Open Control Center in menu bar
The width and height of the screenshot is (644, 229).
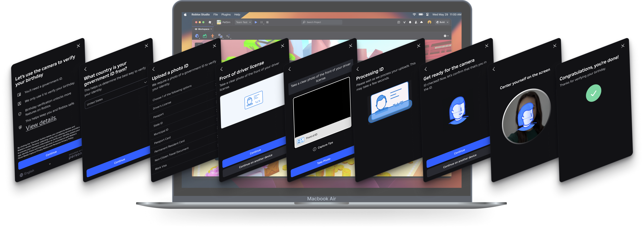(428, 15)
